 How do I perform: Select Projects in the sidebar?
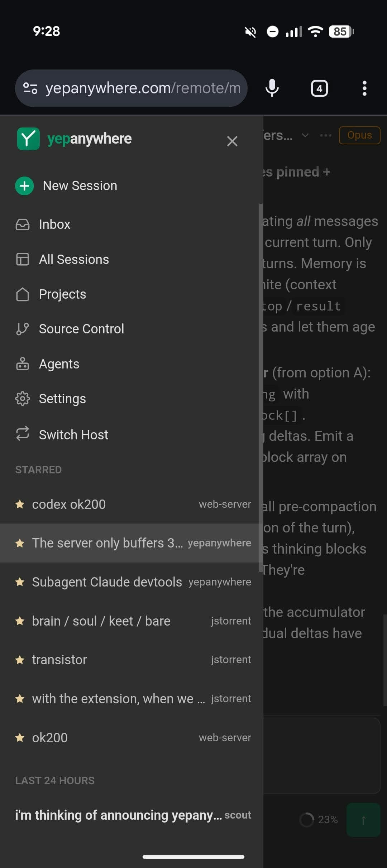pyautogui.click(x=62, y=294)
